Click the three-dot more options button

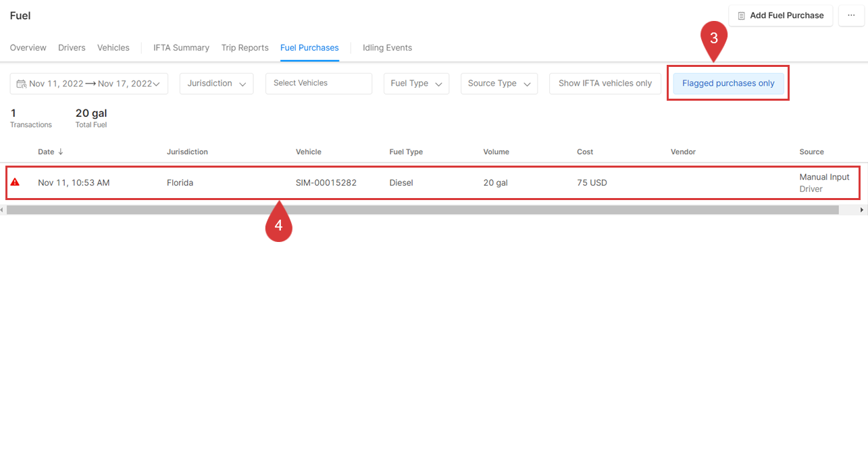pyautogui.click(x=851, y=16)
